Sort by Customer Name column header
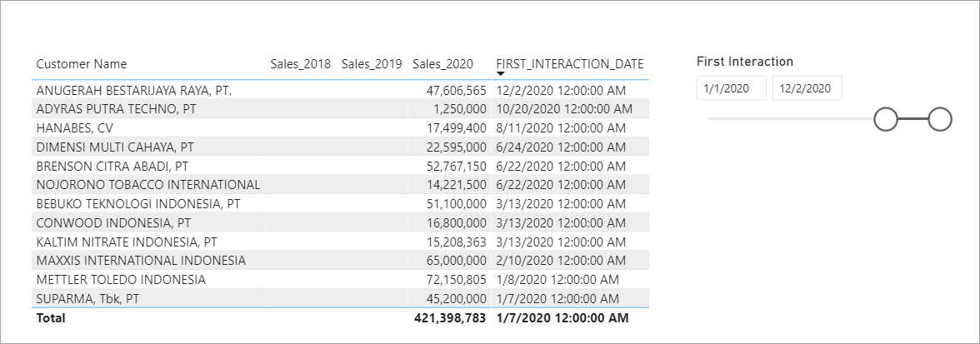 coord(82,64)
